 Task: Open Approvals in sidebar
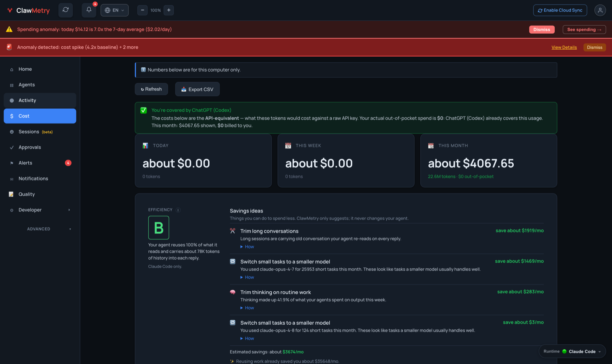[x=40, y=148]
